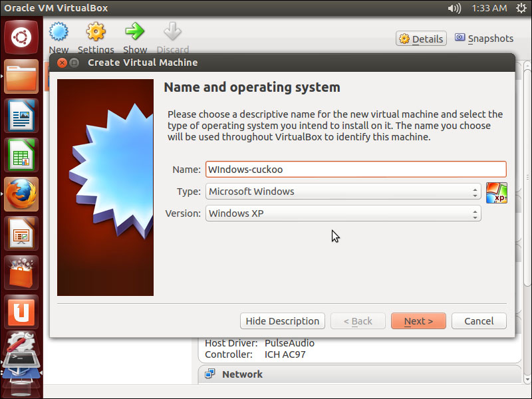Launch the Ubuntu One dock icon
The image size is (532, 399).
point(21,312)
